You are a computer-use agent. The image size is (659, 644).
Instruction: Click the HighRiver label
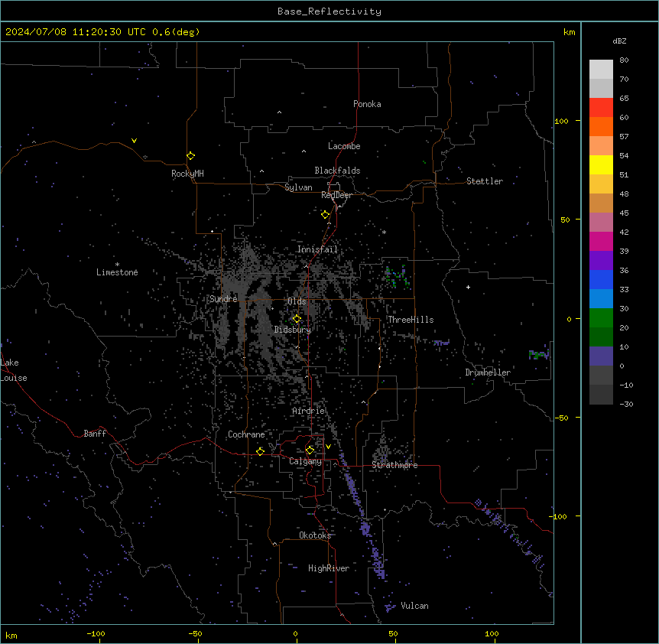328,568
